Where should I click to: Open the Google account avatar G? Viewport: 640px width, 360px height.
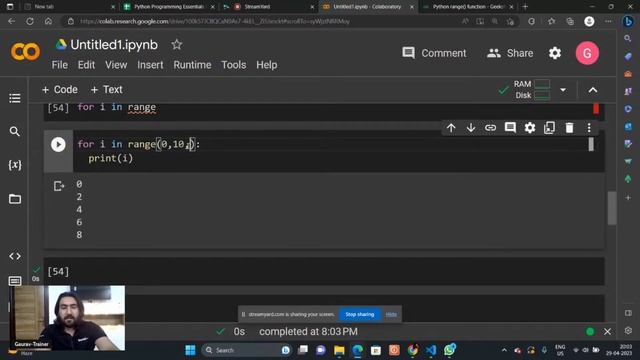587,53
